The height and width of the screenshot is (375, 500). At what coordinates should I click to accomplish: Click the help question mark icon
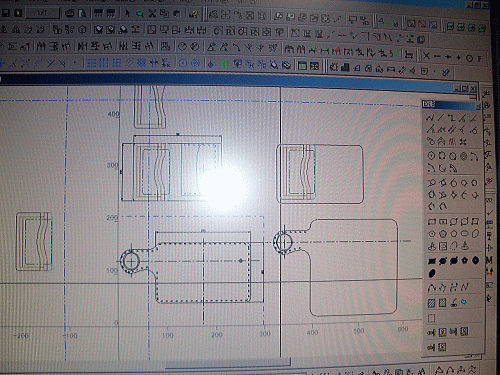193,14
